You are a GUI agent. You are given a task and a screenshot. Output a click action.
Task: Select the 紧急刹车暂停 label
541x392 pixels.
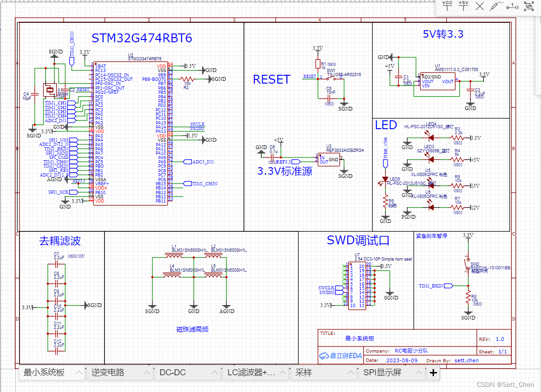[432, 236]
